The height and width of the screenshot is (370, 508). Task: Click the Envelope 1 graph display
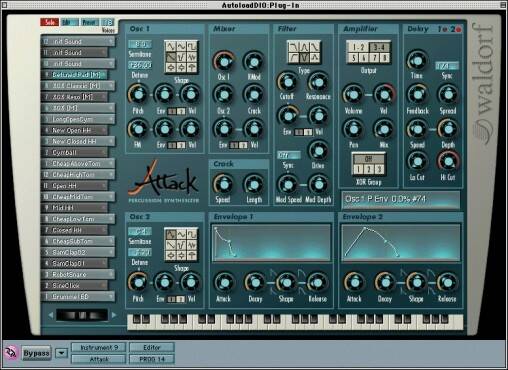coord(271,242)
